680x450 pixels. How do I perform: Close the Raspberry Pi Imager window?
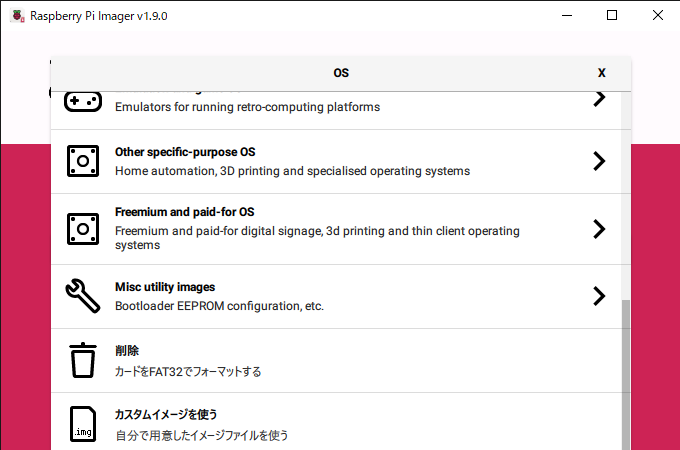coord(657,16)
